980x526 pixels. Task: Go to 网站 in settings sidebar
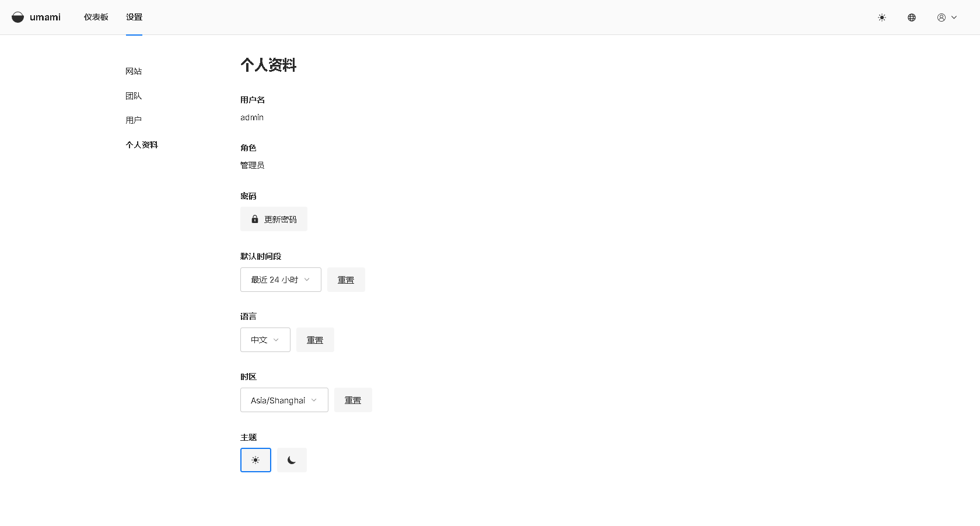[x=134, y=71]
